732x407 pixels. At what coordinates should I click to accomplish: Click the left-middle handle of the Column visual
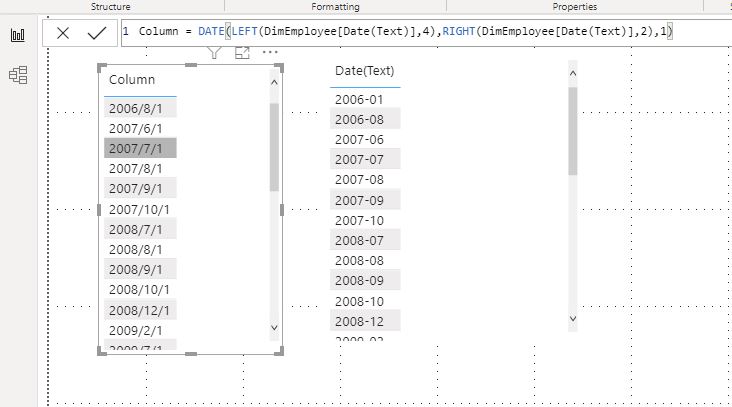[99, 210]
